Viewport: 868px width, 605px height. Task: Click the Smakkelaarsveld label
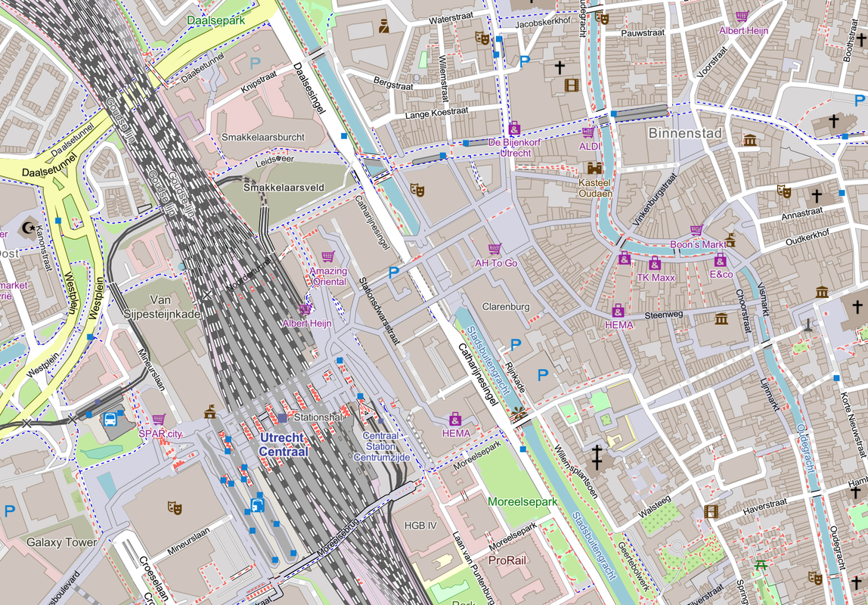(x=284, y=188)
